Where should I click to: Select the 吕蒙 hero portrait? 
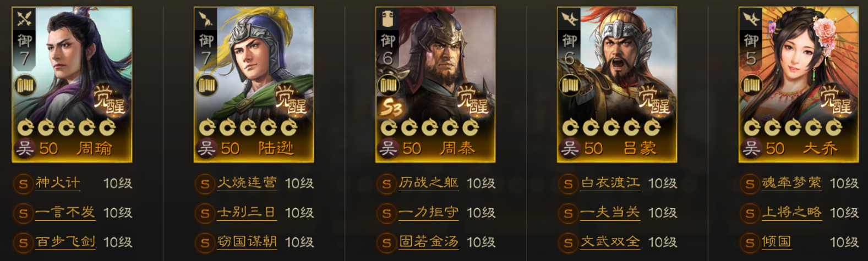[x=617, y=84]
